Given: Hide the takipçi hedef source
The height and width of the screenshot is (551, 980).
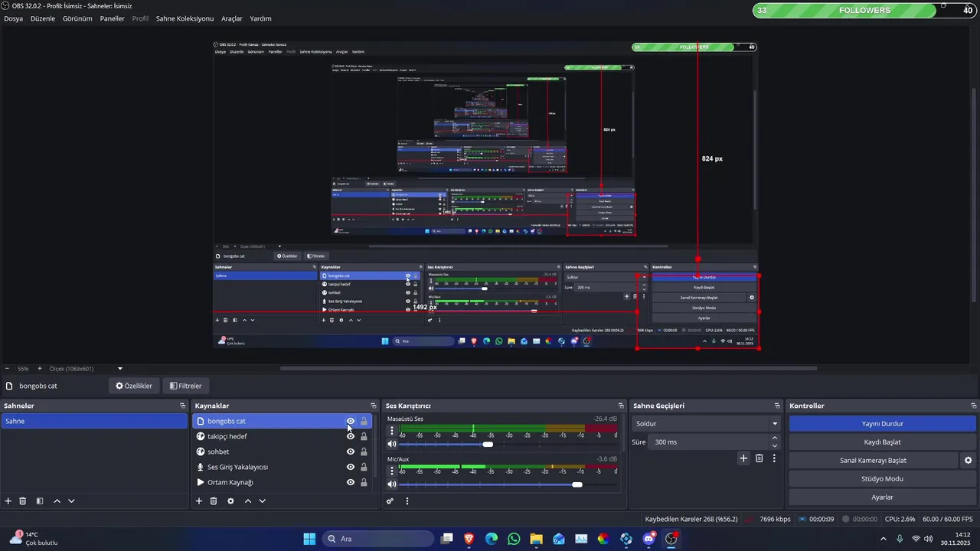Looking at the screenshot, I should (351, 436).
